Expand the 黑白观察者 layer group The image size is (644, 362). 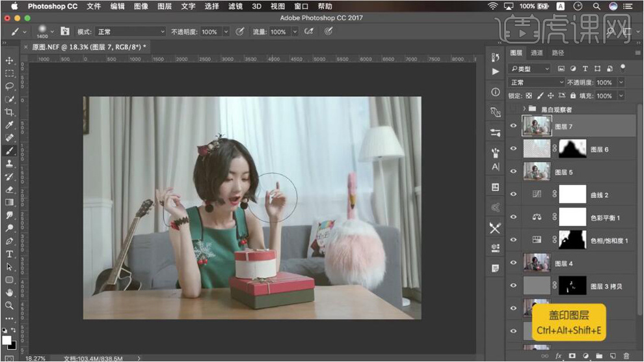click(x=524, y=109)
